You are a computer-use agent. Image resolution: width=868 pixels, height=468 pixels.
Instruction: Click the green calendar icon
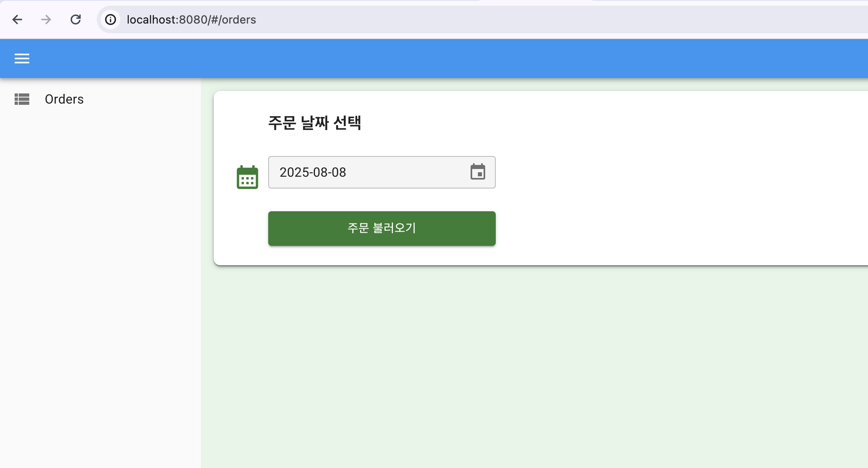247,177
